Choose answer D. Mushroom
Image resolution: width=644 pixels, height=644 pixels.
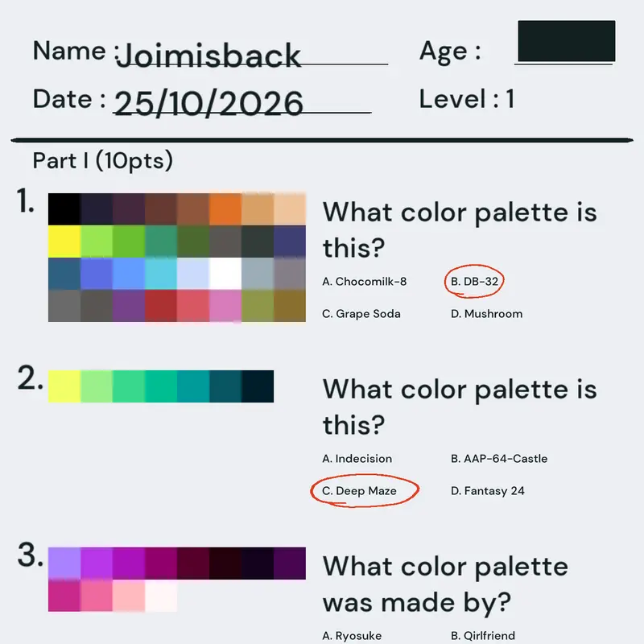pos(487,314)
